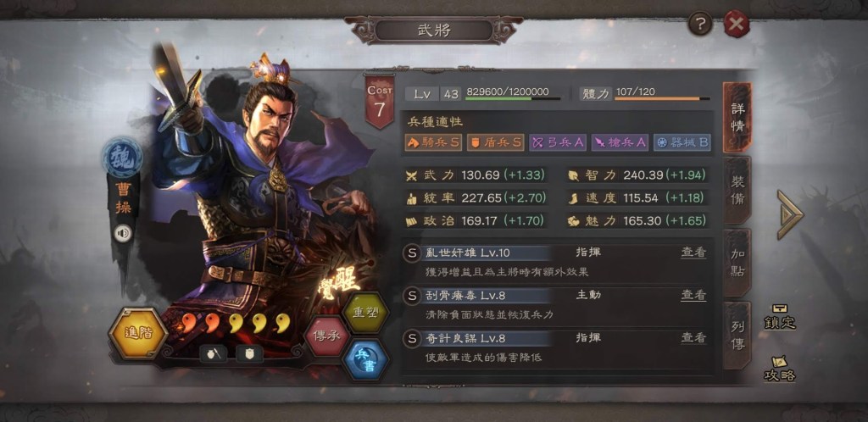Toggle the shield icon below the portrait
868x422 pixels.
[250, 354]
